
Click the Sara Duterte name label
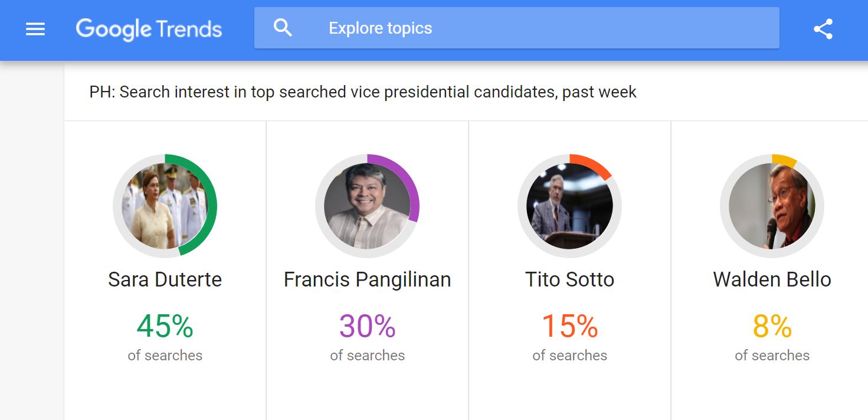click(165, 279)
